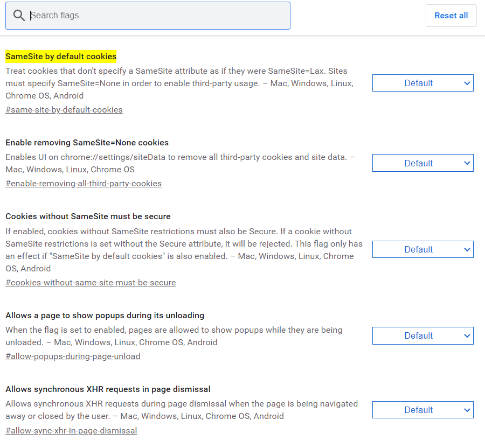Open dropdown for Enable removing SameSite=None cookies
The image size is (485, 448).
click(x=423, y=163)
